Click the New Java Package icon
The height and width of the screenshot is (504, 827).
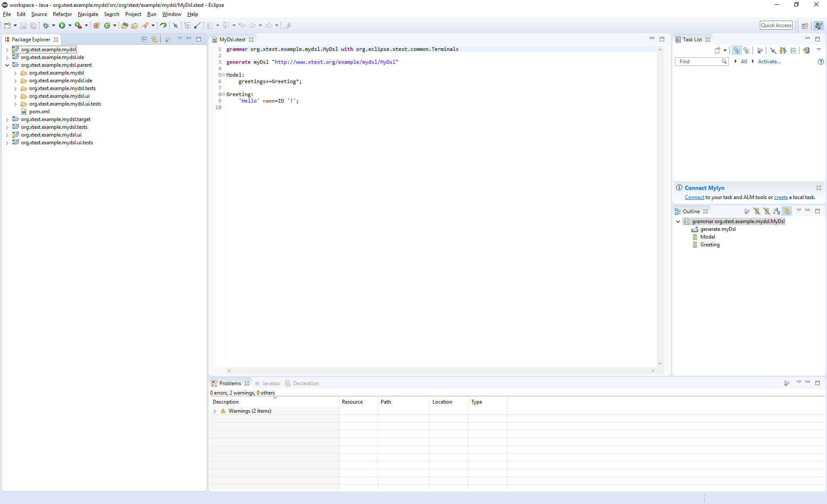click(x=96, y=25)
